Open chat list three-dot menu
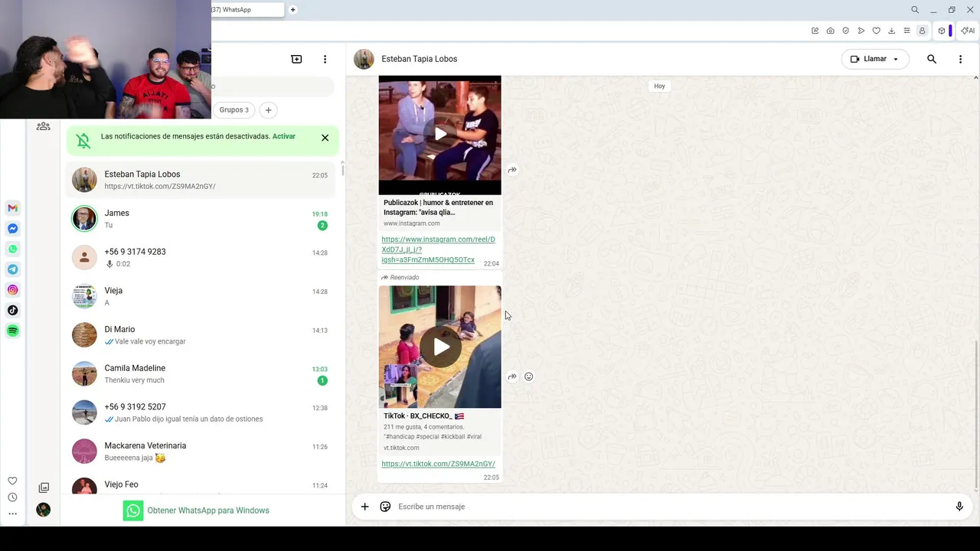 [325, 59]
